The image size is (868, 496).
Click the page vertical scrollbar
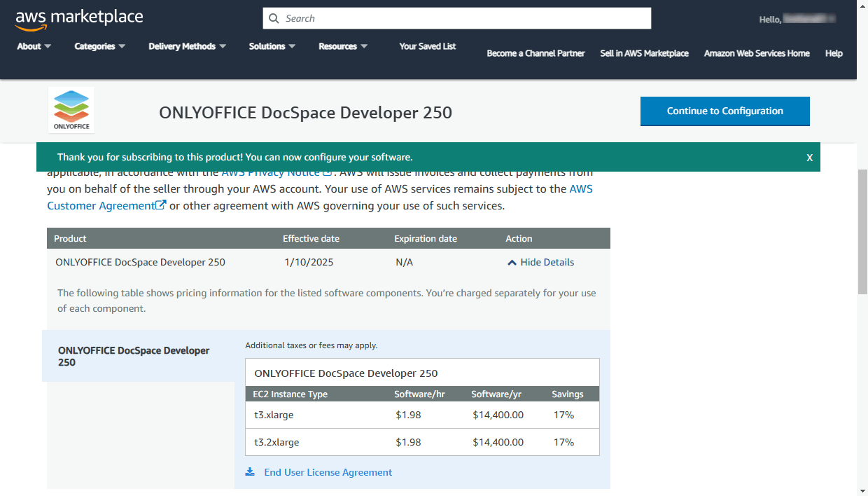click(x=862, y=231)
